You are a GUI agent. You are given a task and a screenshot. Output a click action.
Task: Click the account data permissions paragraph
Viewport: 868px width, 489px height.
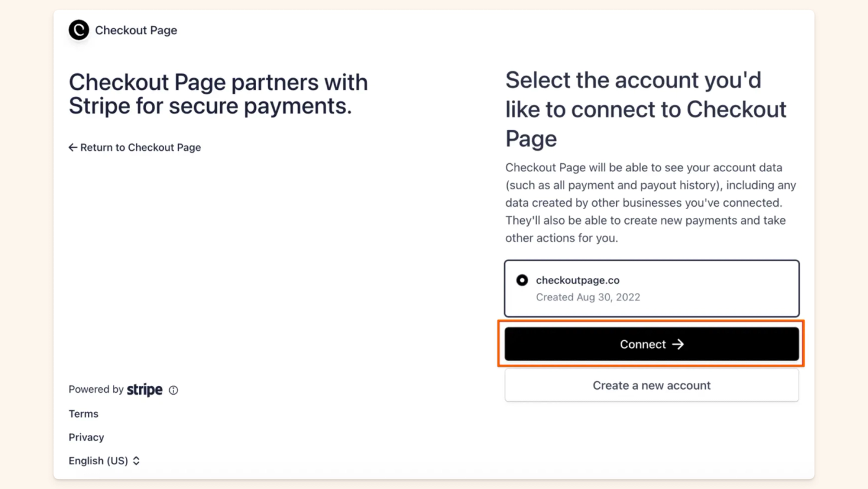pos(650,202)
